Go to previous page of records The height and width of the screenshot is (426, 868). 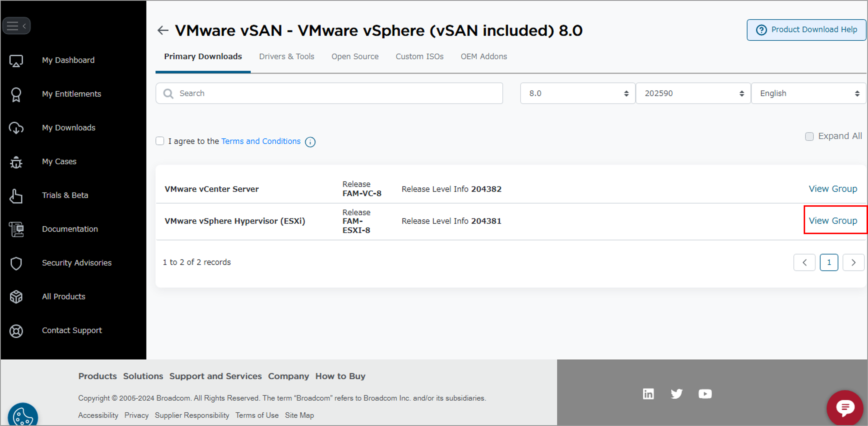coord(804,262)
